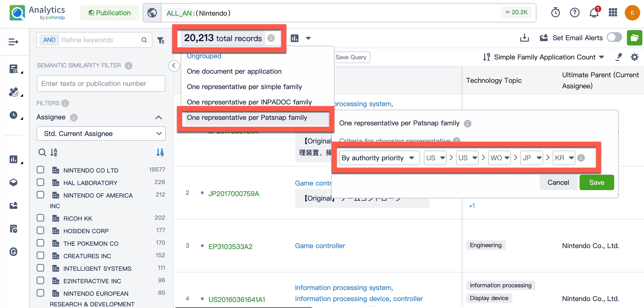
Task: Open patent link EP3103533A2
Action: click(x=230, y=247)
